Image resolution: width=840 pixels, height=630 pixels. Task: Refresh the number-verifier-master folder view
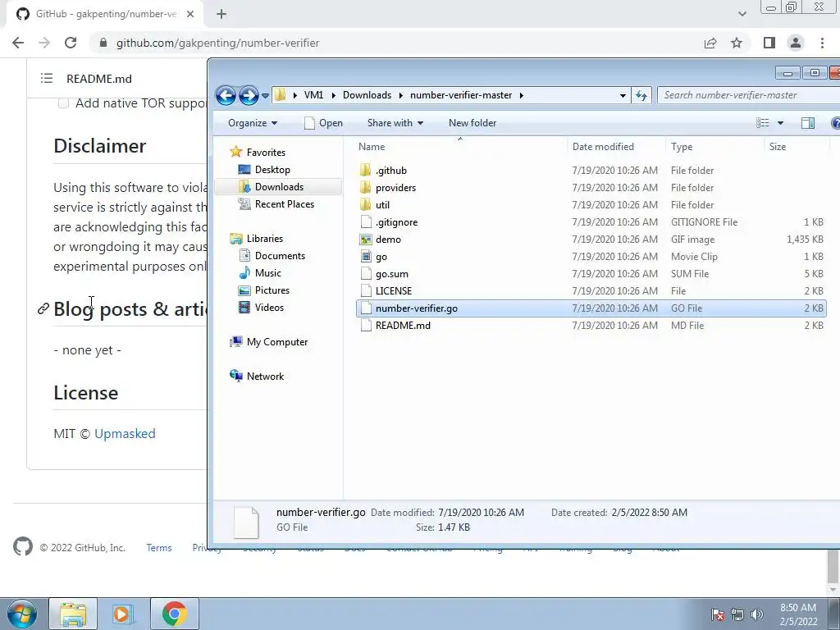641,95
